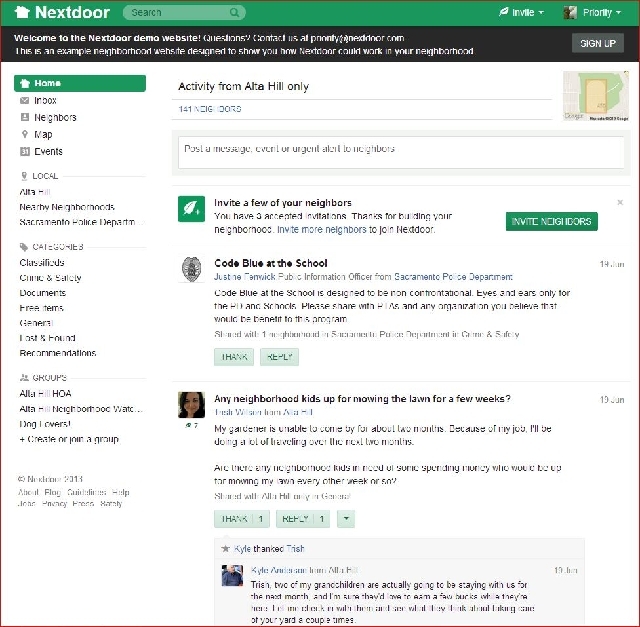Click the Events calendar icon
Image resolution: width=640 pixels, height=627 pixels.
25,151
